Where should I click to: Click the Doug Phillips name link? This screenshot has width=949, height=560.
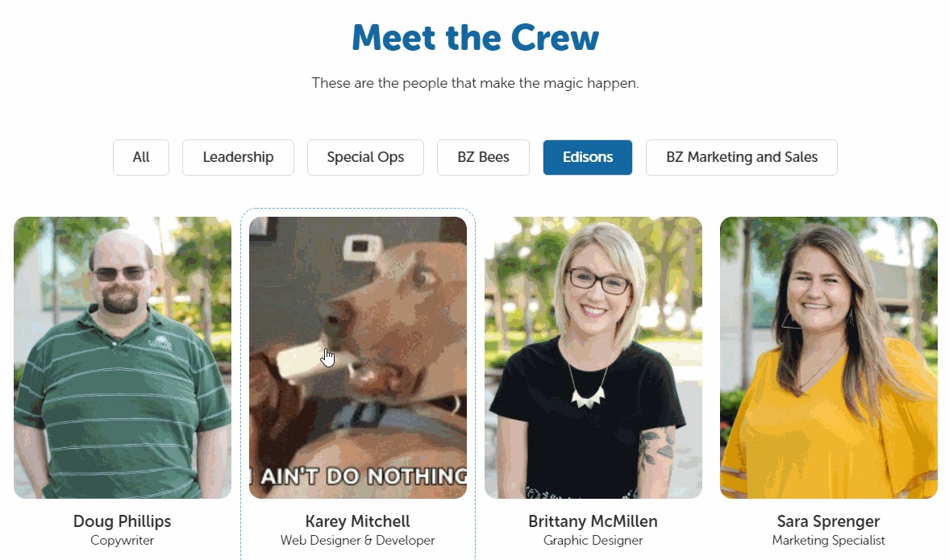pyautogui.click(x=123, y=521)
